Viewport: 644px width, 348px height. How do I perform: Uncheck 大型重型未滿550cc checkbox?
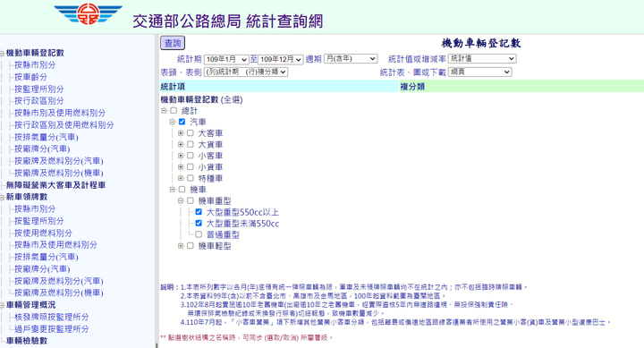tap(199, 223)
